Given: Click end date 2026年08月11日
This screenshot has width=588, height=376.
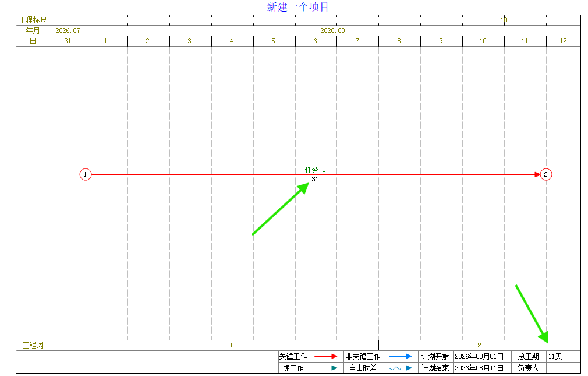Looking at the screenshot, I should pos(479,368).
